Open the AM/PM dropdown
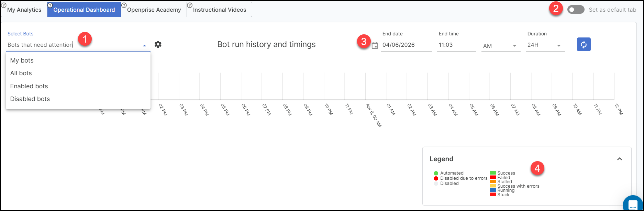 pyautogui.click(x=501, y=46)
